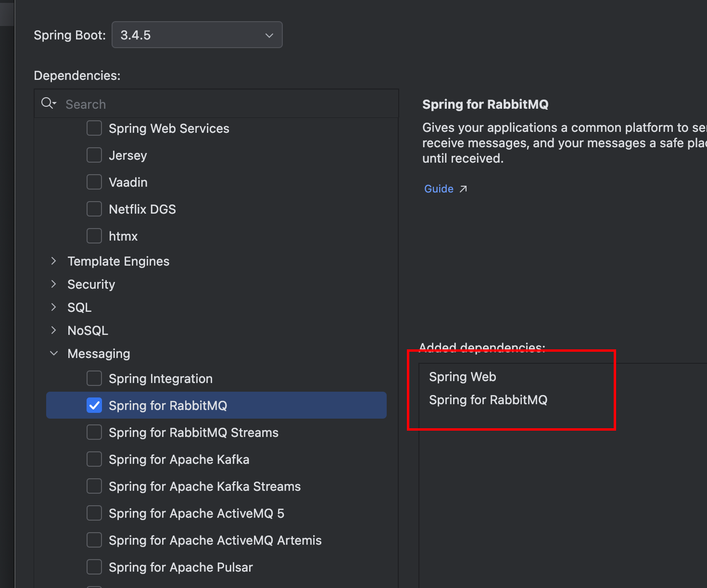
Task: Select the Template Engines label
Action: pos(118,261)
